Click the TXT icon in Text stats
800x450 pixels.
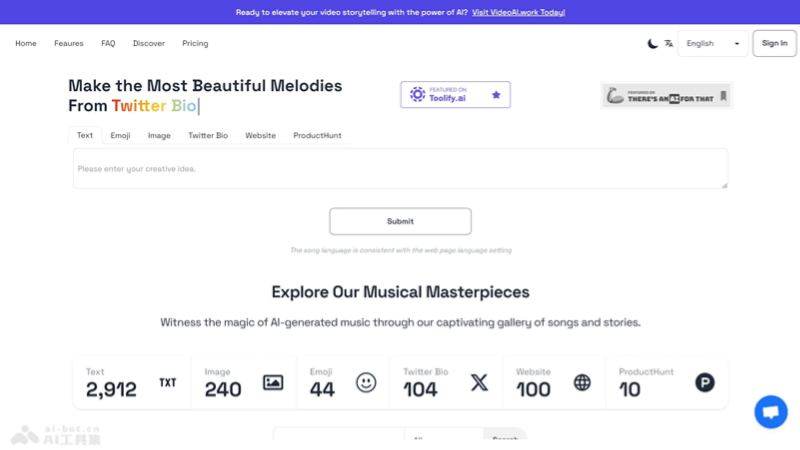coord(168,382)
